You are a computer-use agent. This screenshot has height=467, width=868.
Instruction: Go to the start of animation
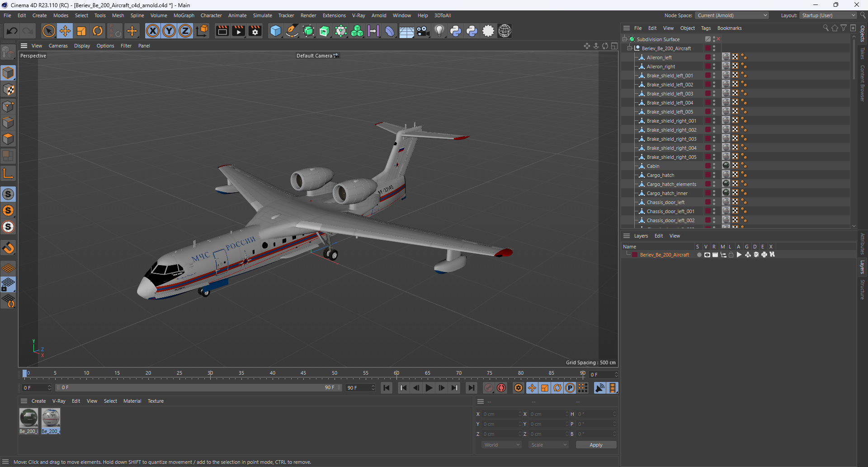[387, 388]
